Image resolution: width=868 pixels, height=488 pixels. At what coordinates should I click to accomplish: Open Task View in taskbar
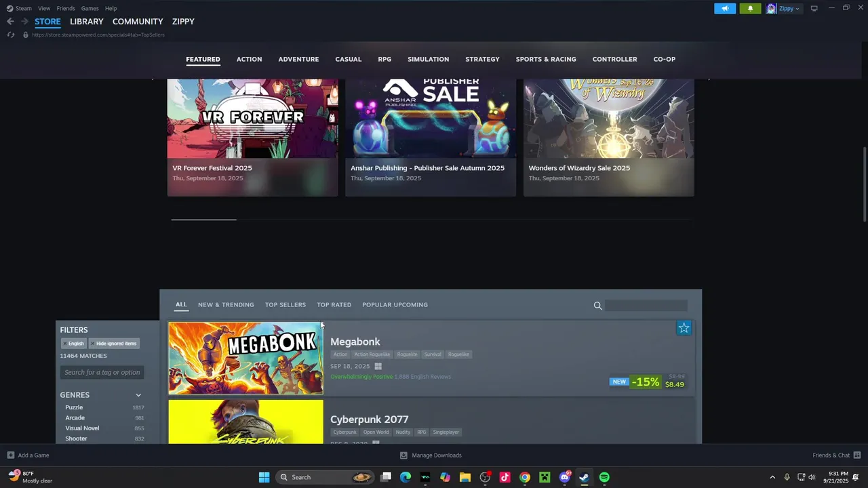click(386, 477)
